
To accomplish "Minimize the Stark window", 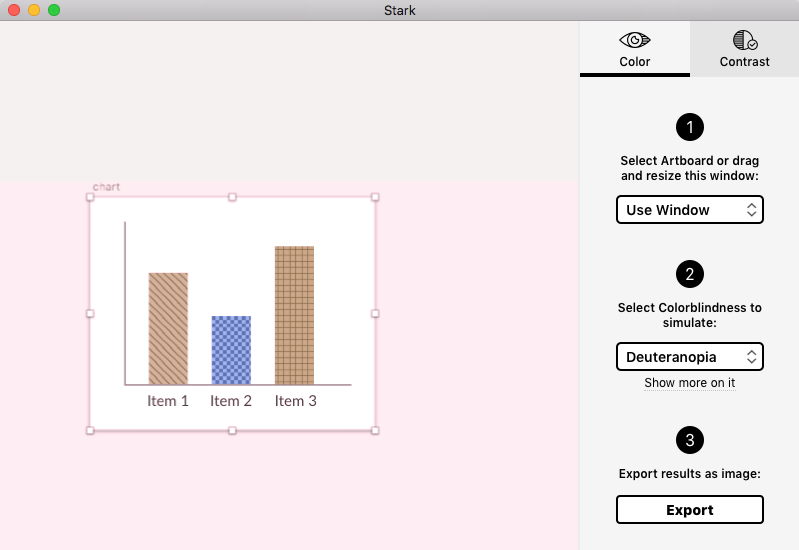I will point(34,10).
